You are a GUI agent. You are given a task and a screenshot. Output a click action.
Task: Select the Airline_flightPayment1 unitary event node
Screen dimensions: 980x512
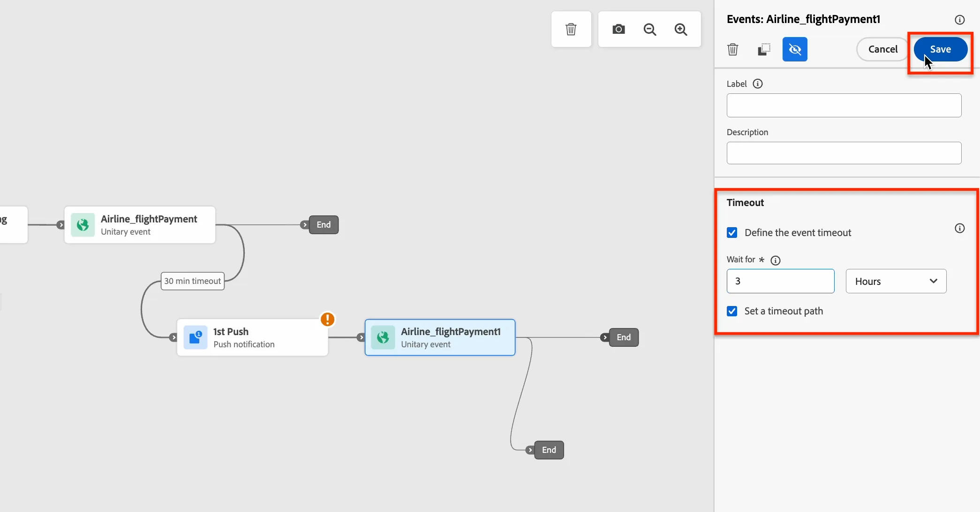pos(440,337)
